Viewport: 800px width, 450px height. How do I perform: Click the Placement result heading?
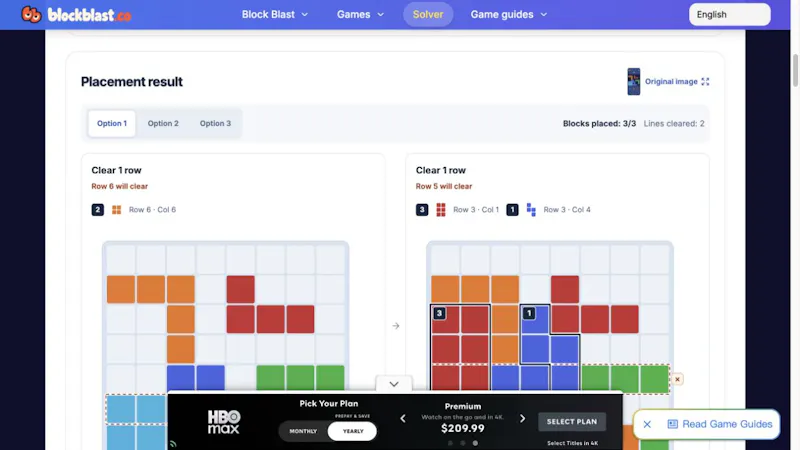tap(132, 82)
